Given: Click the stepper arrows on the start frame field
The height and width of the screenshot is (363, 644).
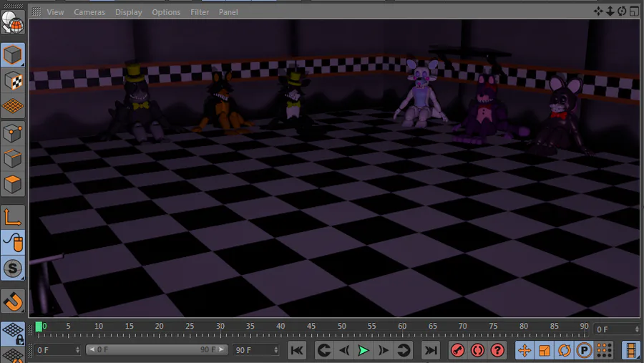Looking at the screenshot, I should pos(77,350).
